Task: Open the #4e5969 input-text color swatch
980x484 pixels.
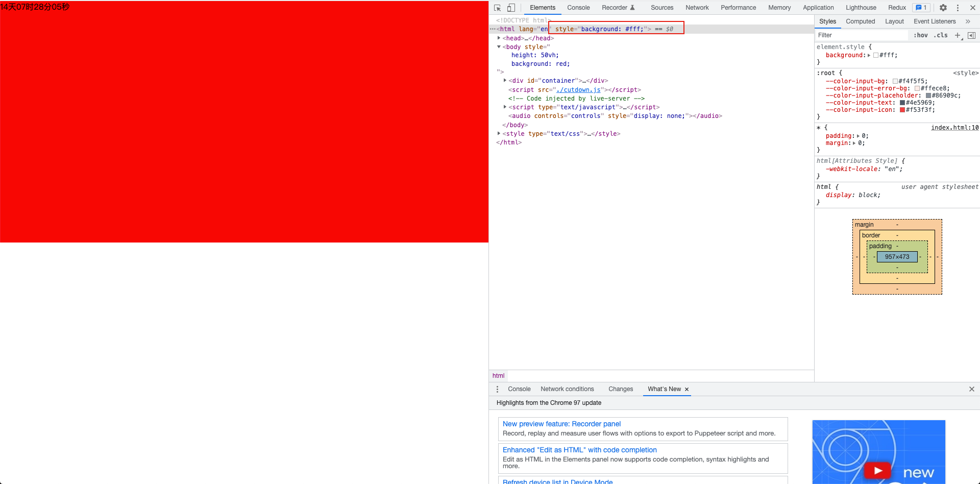Action: tap(902, 103)
